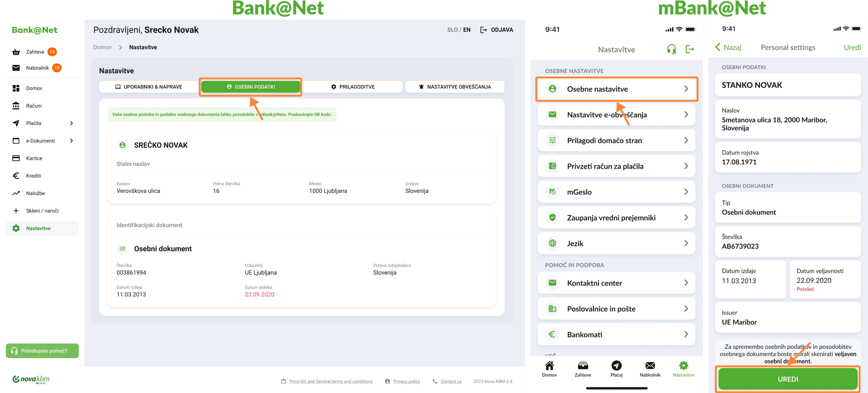Open Kartice card icon in sidebar
Screen dimensions: 868x393
(x=16, y=158)
